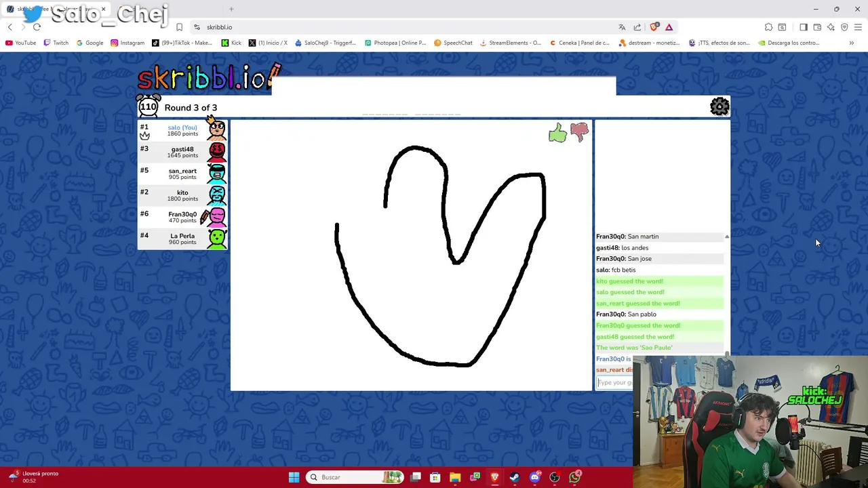This screenshot has width=868, height=488.
Task: Show more bookmarks chevron
Action: (x=851, y=43)
